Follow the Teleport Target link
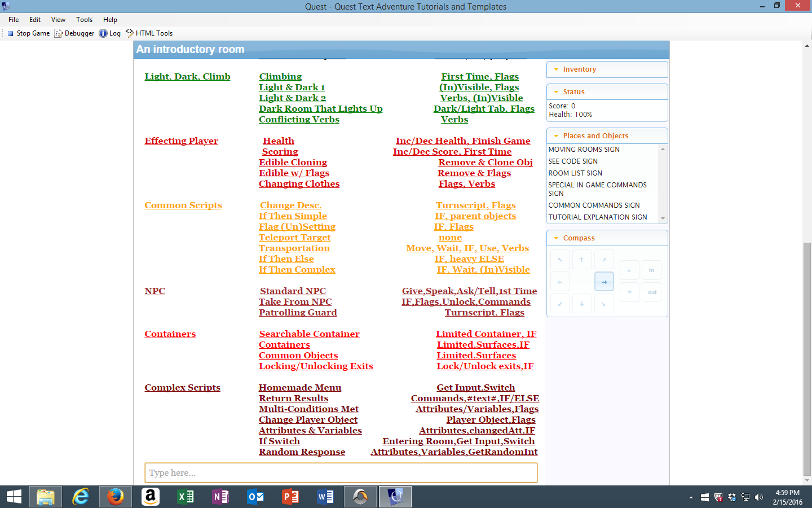Viewport: 812px width, 508px height. pos(295,238)
